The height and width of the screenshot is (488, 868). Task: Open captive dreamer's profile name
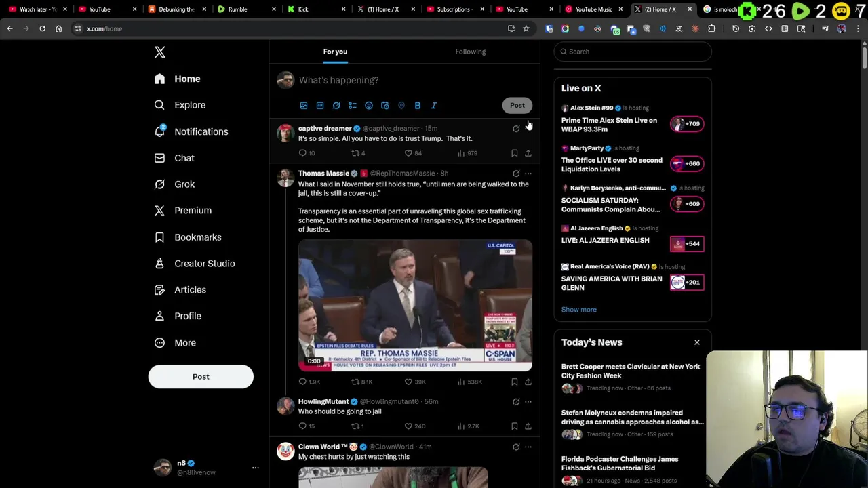pos(325,129)
